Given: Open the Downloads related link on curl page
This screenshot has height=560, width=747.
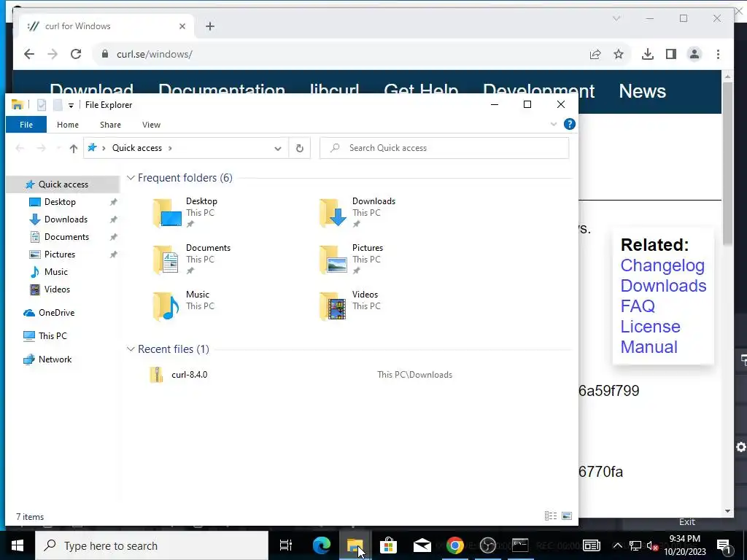Looking at the screenshot, I should 663,286.
